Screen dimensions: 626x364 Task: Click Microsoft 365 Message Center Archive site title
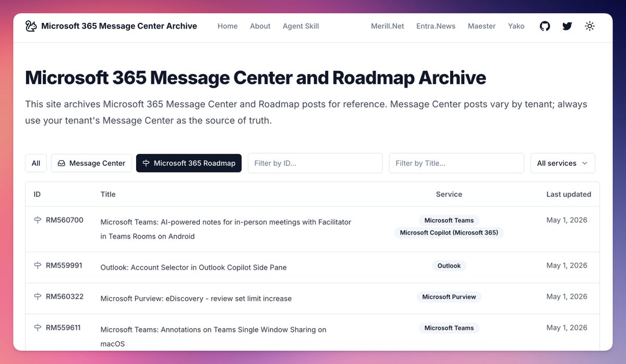(x=119, y=26)
